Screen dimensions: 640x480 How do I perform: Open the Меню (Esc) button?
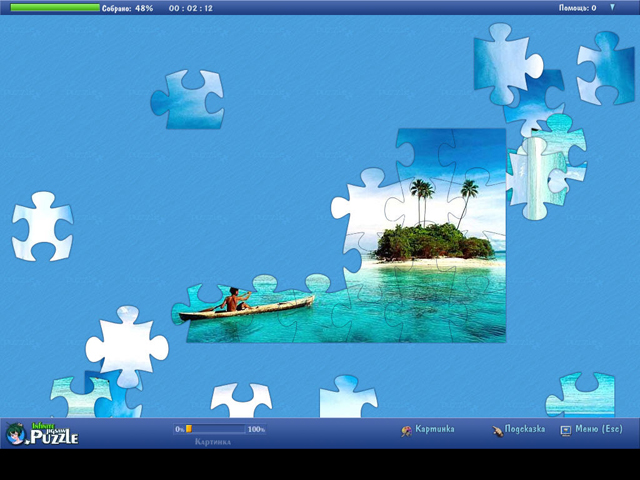coord(591,430)
